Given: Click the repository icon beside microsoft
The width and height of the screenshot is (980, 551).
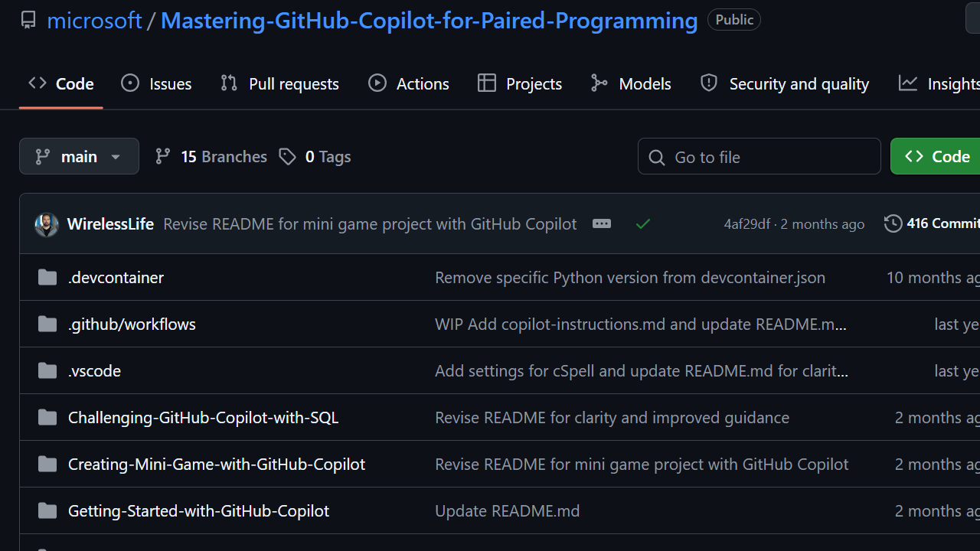Looking at the screenshot, I should [28, 20].
